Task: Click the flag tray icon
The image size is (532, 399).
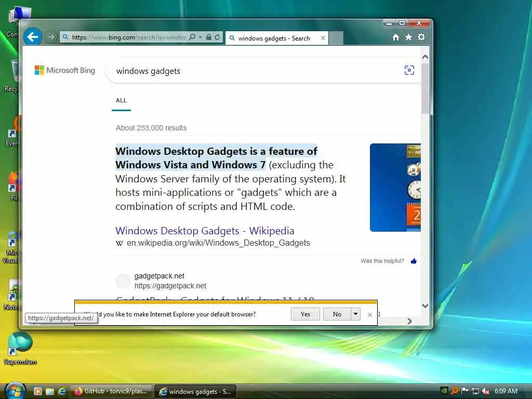Action: 465,391
